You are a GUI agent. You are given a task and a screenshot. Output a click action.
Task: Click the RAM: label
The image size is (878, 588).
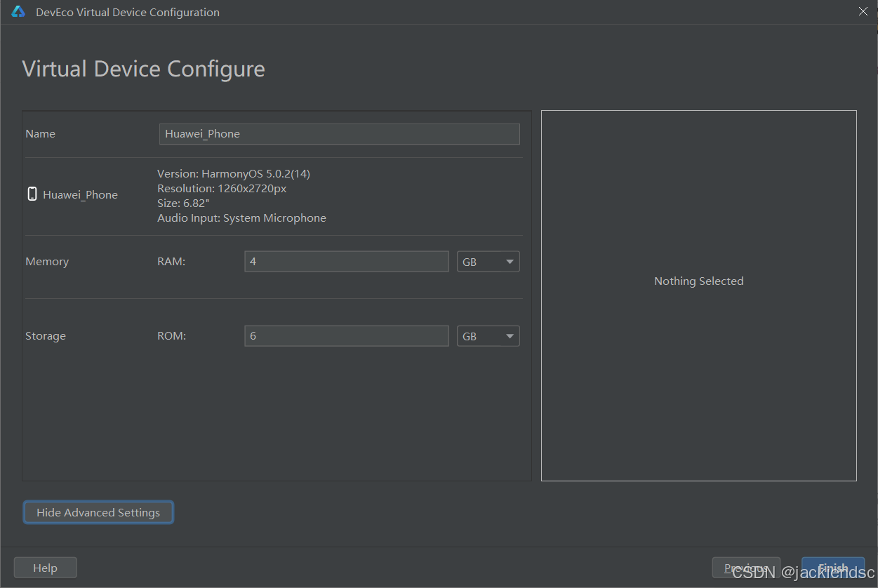(x=171, y=262)
